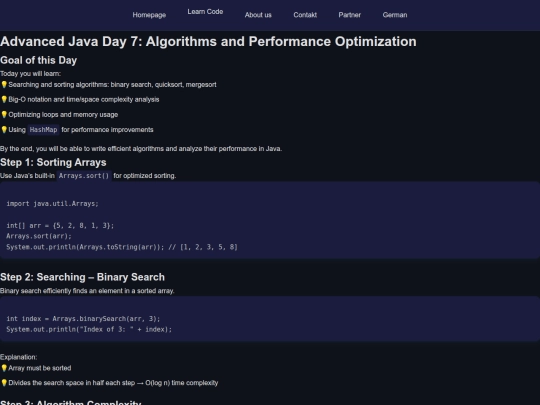
Task: Click the main Advanced Java Day 7 heading
Action: click(x=208, y=41)
